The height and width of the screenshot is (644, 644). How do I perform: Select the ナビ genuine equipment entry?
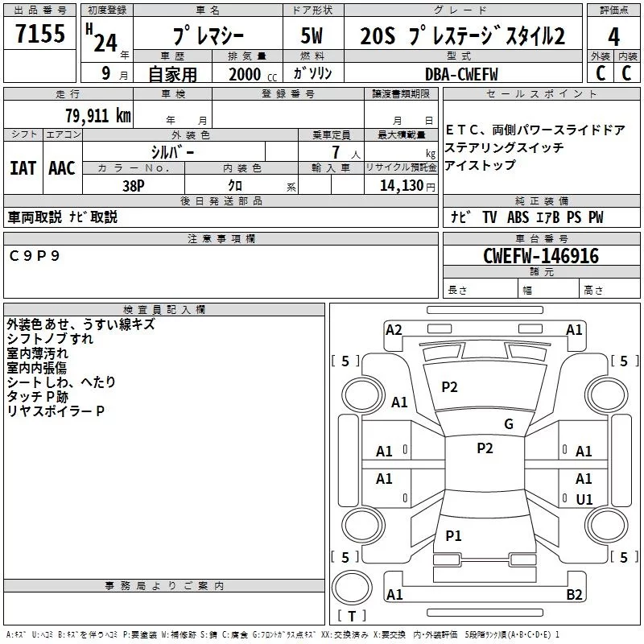tap(460, 217)
